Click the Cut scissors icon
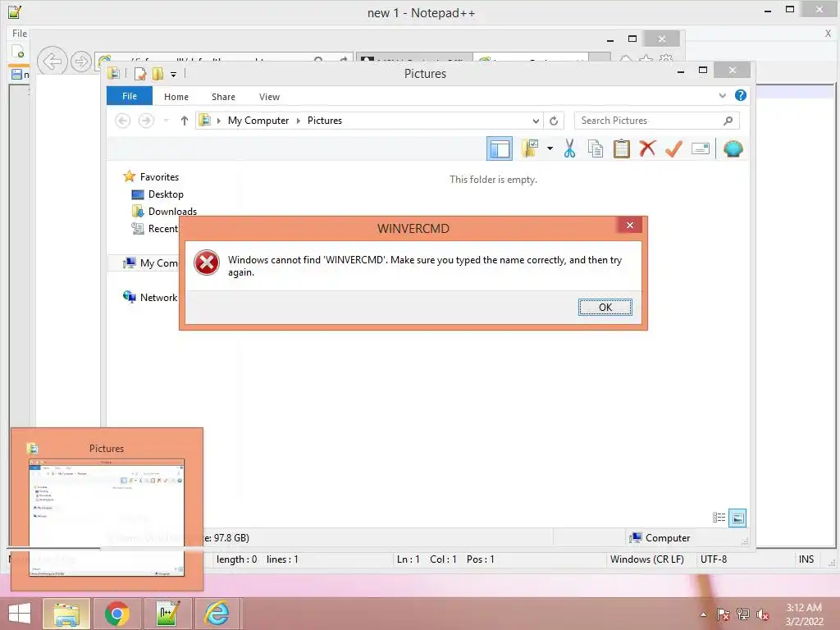 tap(569, 148)
